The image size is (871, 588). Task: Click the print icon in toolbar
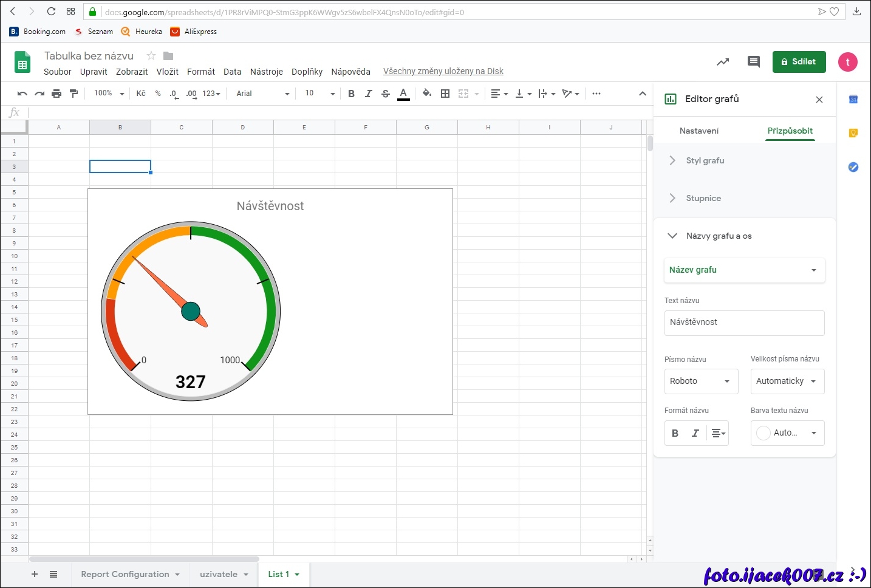(x=56, y=94)
